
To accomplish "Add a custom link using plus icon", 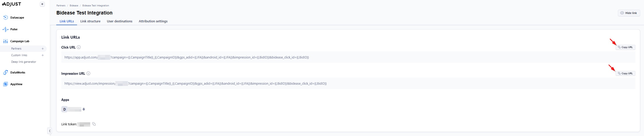I will (43, 55).
